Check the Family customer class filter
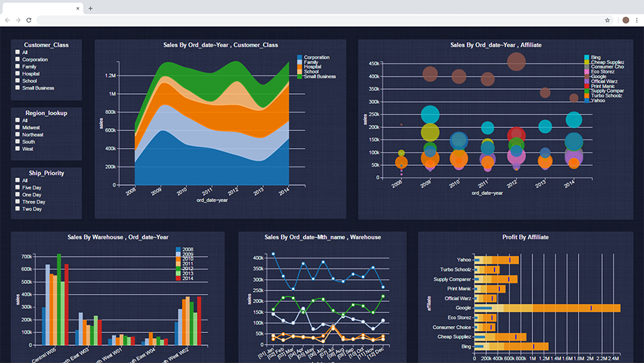644x363 pixels. click(x=17, y=66)
